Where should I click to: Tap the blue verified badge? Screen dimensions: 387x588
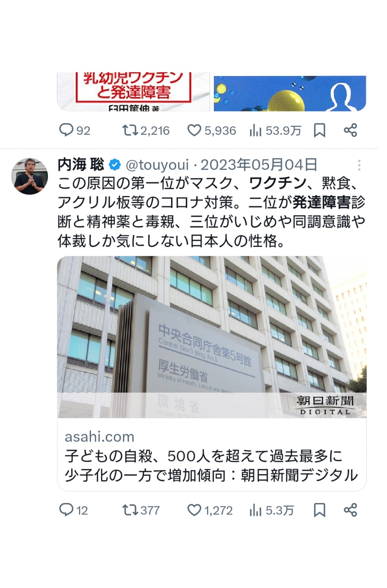coord(115,165)
